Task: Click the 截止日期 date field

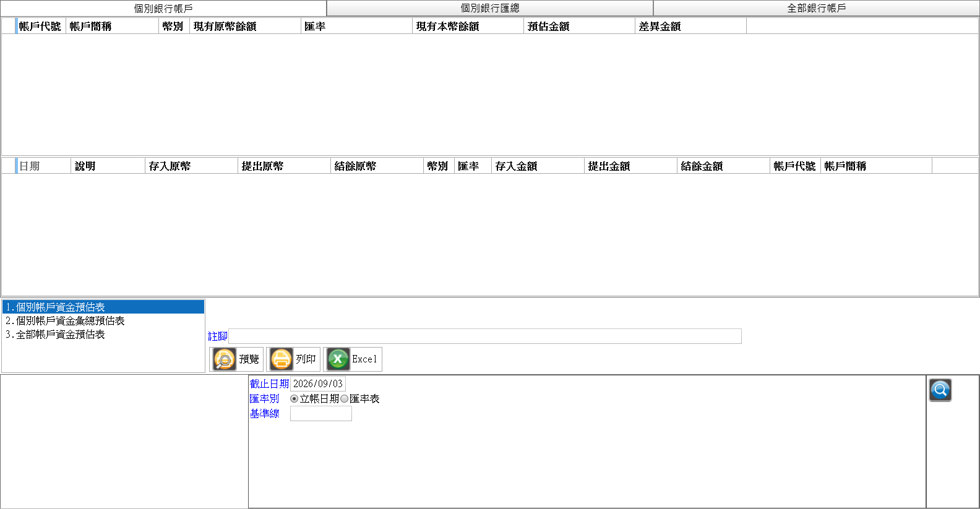Action: tap(318, 383)
